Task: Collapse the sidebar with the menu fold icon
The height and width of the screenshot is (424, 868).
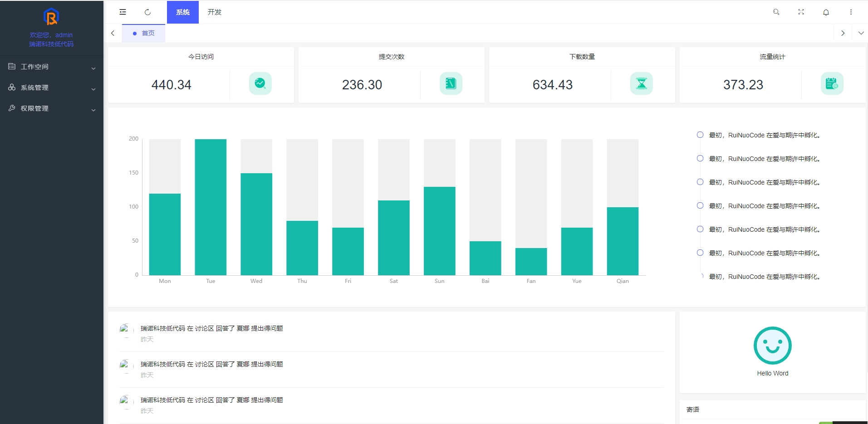Action: pos(123,12)
